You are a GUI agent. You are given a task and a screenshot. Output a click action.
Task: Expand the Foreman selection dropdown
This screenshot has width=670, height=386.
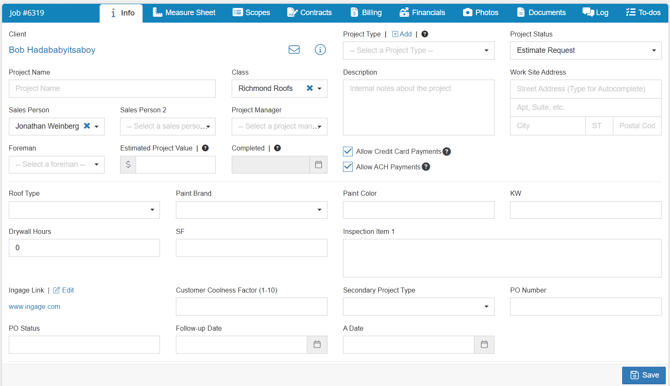(x=56, y=165)
